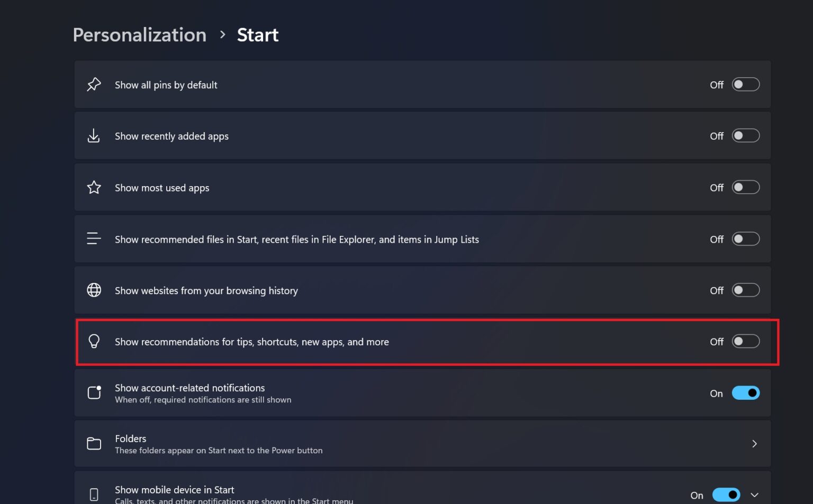Click the star icon for most used apps
The image size is (813, 504).
point(94,187)
